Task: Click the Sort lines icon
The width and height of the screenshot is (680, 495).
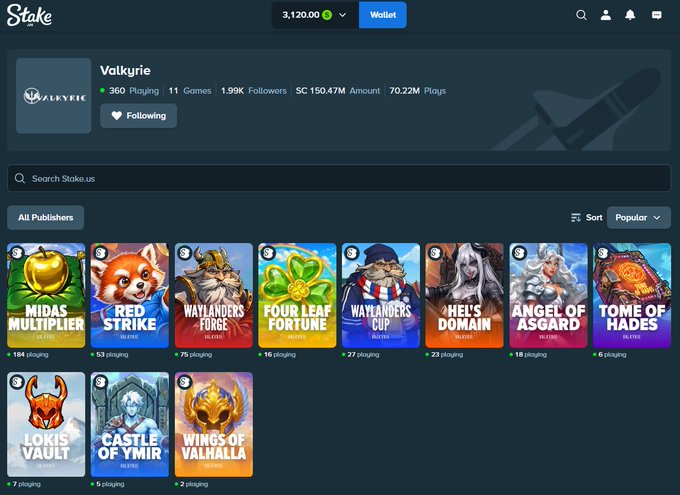Action: click(575, 217)
